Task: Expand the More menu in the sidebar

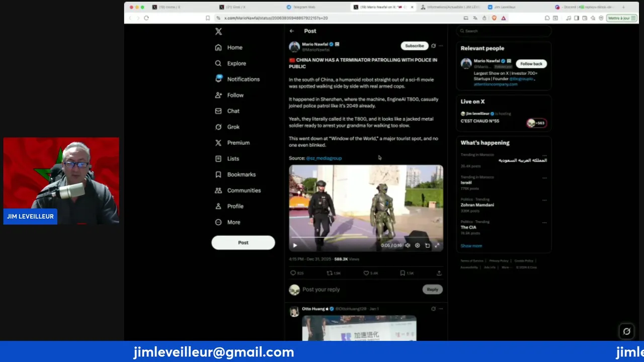Action: click(227, 222)
